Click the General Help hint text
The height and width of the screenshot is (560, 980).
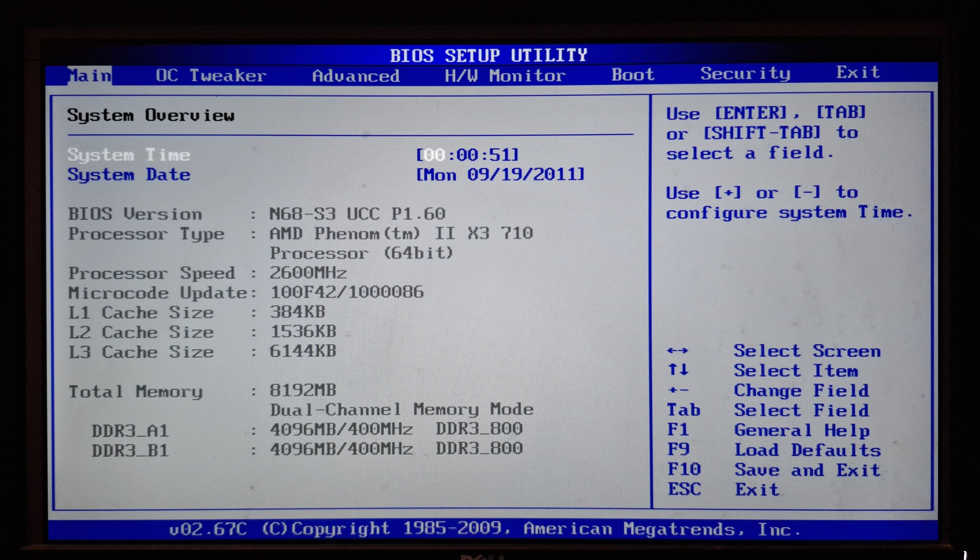click(x=802, y=430)
